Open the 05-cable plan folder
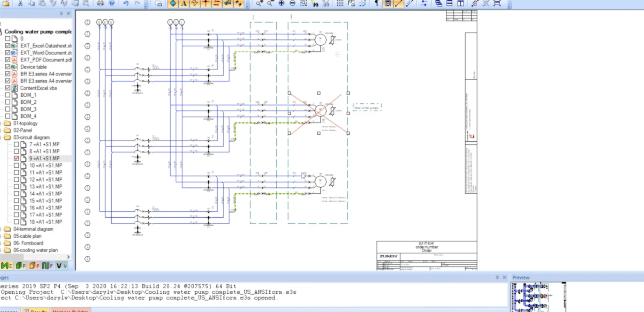The height and width of the screenshot is (312, 644). [27, 236]
